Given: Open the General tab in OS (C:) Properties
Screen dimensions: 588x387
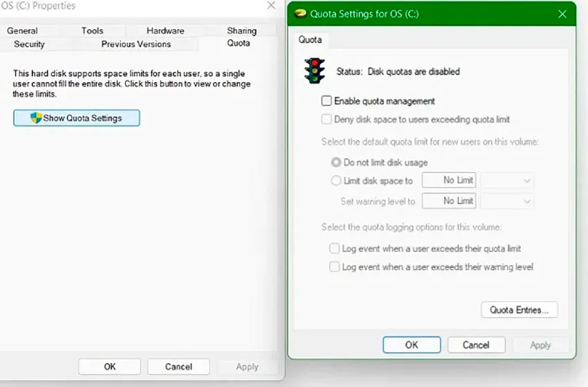Looking at the screenshot, I should click(x=23, y=30).
